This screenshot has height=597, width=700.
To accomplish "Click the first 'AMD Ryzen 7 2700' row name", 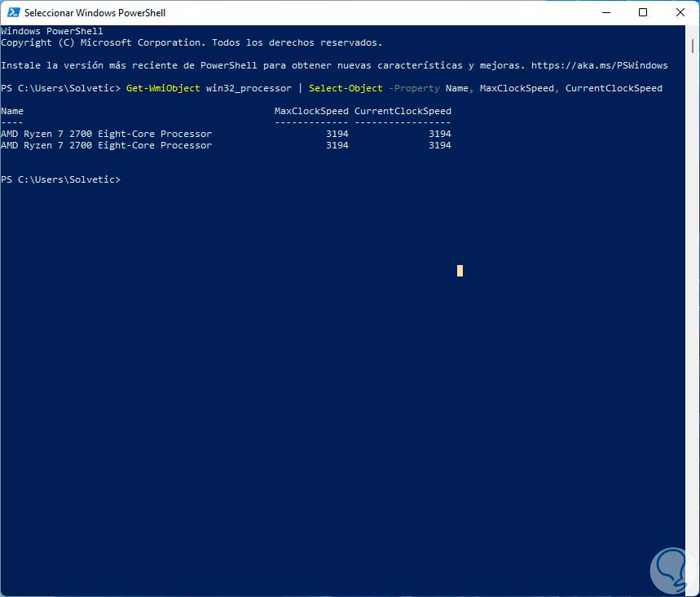I will coord(106,134).
